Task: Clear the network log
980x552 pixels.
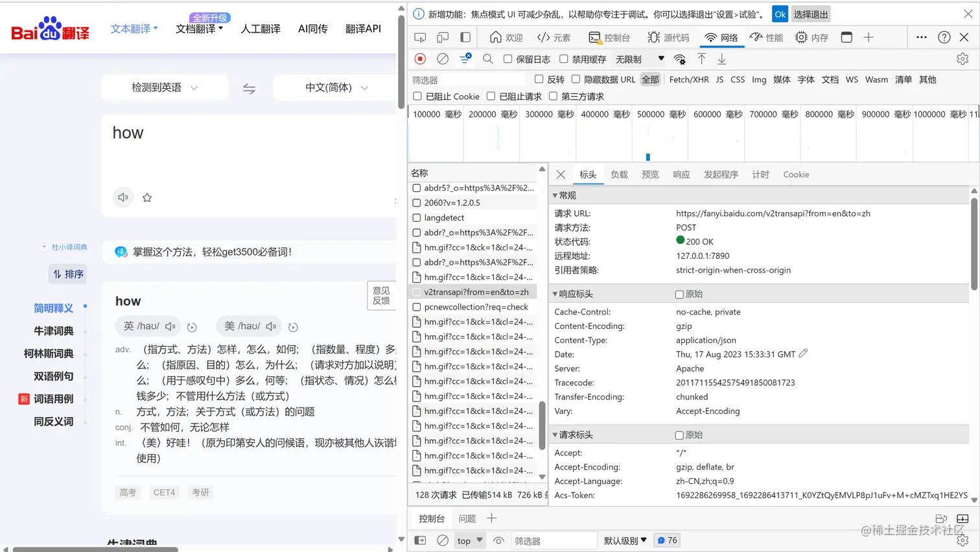Action: pyautogui.click(x=443, y=59)
